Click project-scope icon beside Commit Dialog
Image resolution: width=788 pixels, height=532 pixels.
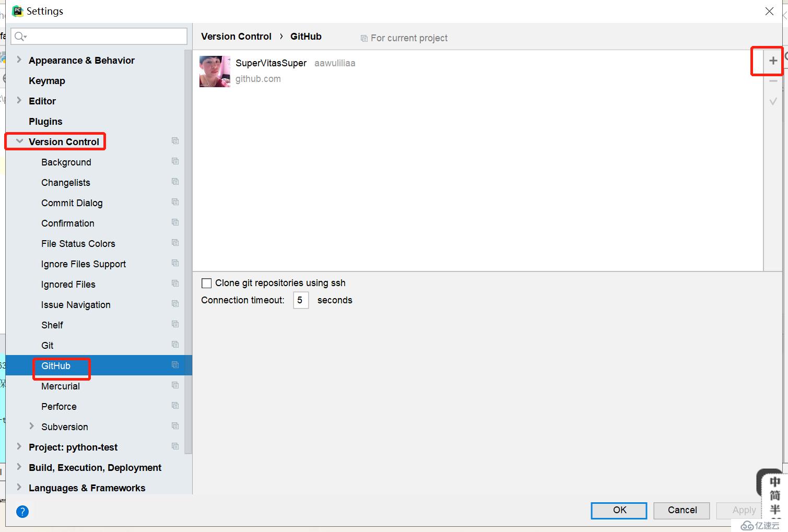[x=175, y=202]
